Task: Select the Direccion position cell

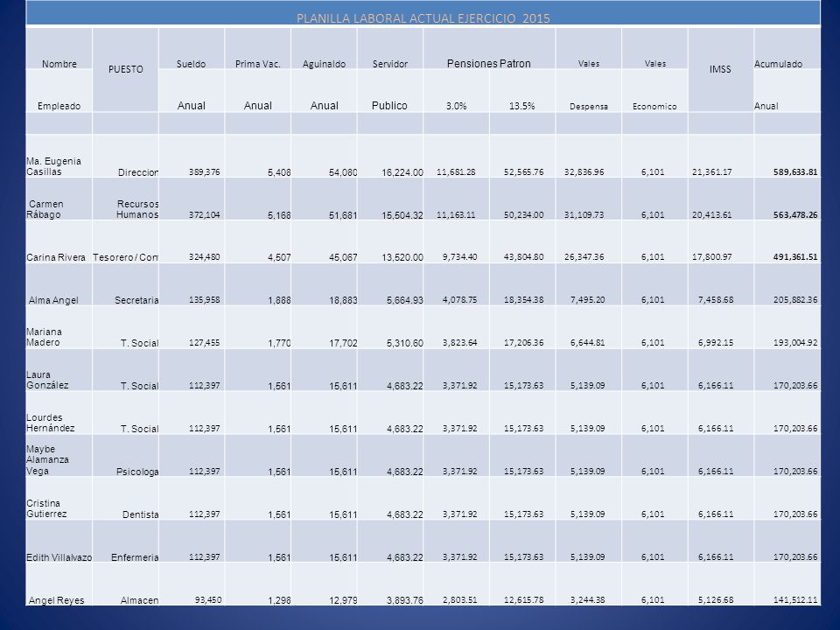Action: [138, 172]
